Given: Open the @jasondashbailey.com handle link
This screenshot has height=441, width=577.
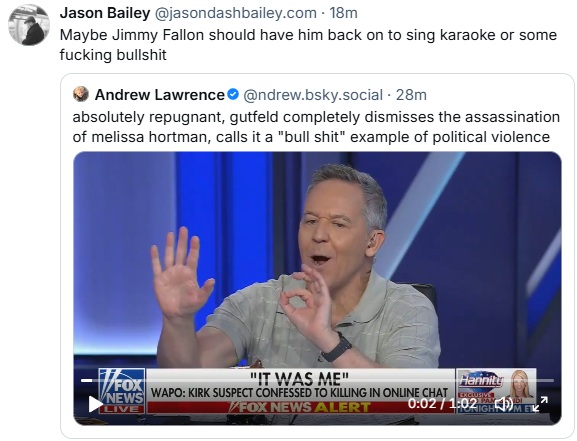Looking at the screenshot, I should click(x=236, y=13).
